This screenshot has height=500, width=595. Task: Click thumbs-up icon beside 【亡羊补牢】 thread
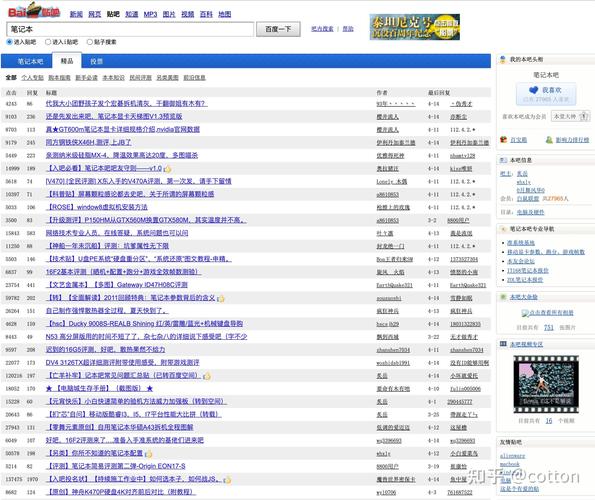coord(207,376)
